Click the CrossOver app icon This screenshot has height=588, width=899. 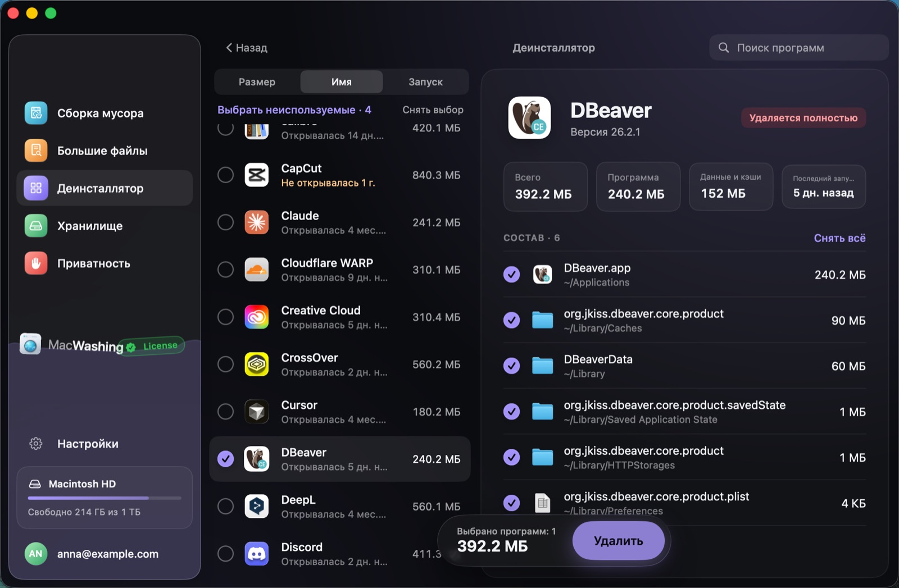257,364
